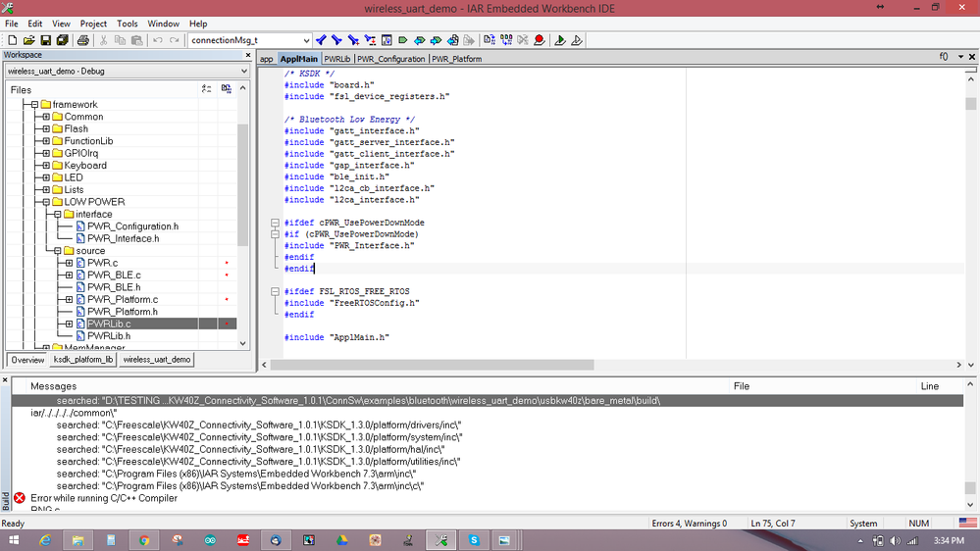Viewport: 980px width, 551px height.
Task: Close the Workspace panel
Action: [x=248, y=55]
